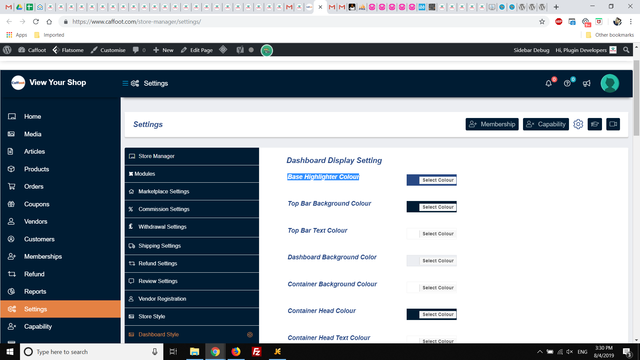Select the Store Manager settings tab

(192, 156)
